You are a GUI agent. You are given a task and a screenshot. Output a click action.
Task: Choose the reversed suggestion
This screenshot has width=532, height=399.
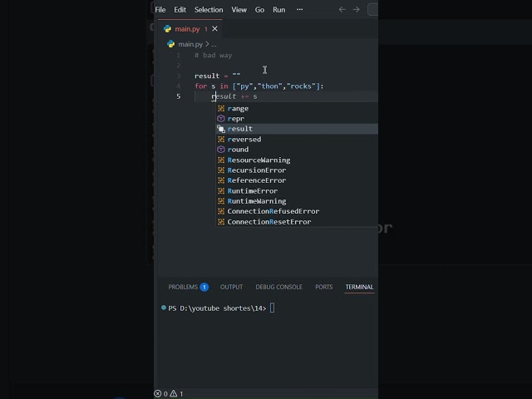tap(297, 140)
